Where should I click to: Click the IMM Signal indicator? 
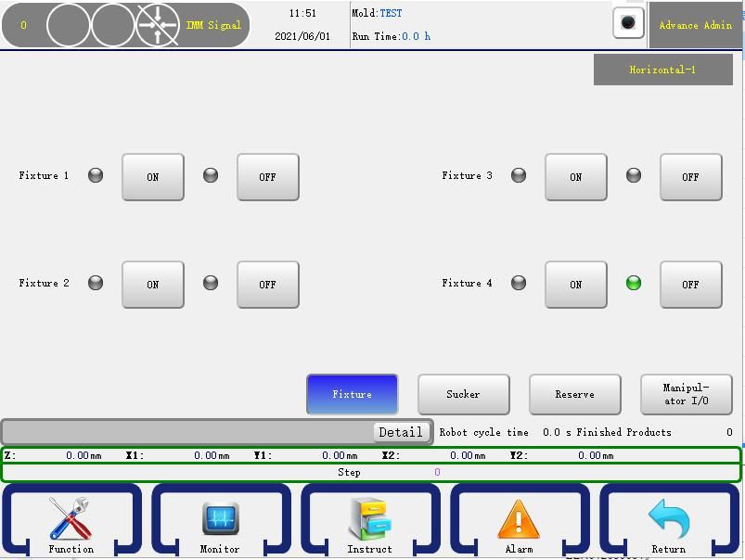213,25
